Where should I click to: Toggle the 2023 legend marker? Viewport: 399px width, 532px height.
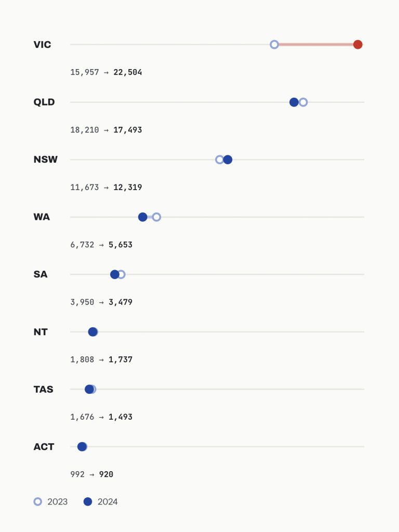coord(37,501)
